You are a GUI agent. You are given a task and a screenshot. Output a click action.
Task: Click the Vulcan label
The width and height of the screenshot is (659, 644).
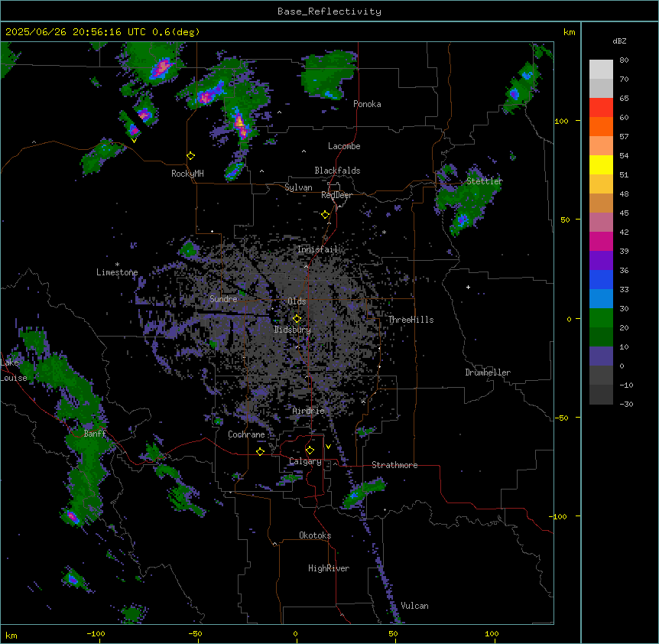(414, 606)
